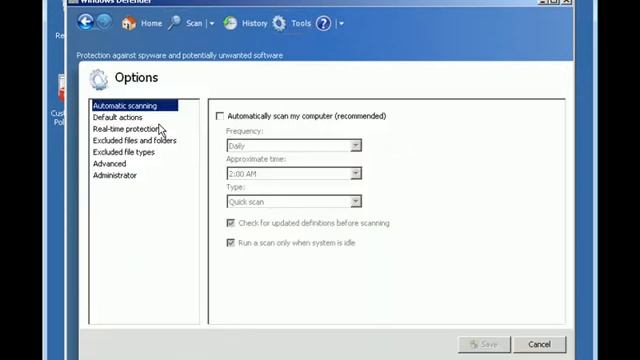
Task: Open the History page label
Action: pyautogui.click(x=254, y=24)
